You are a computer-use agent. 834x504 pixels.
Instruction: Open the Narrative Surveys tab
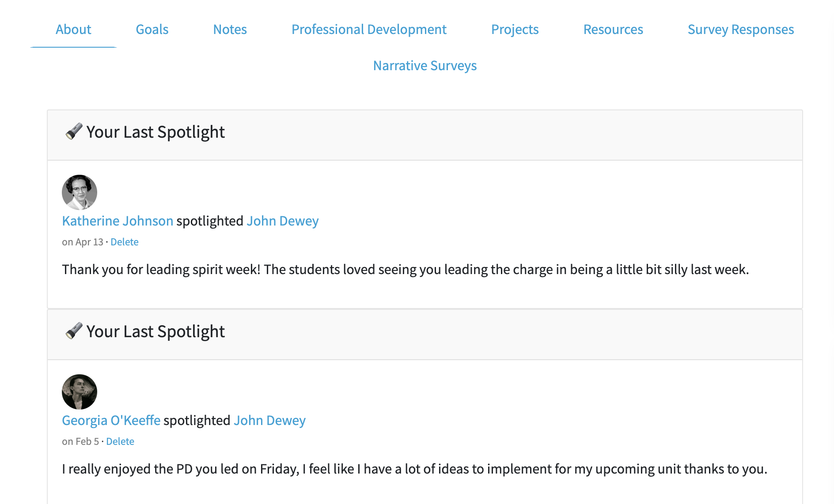(425, 66)
